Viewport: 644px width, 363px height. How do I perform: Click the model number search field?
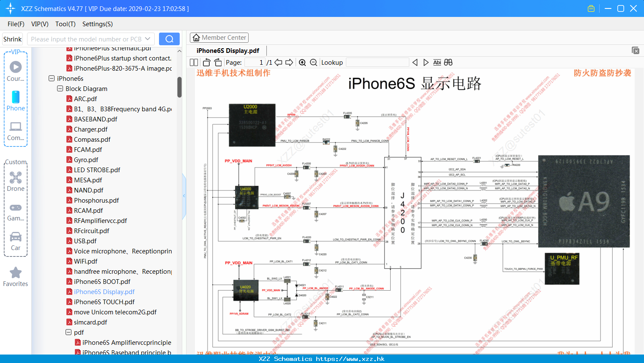86,39
